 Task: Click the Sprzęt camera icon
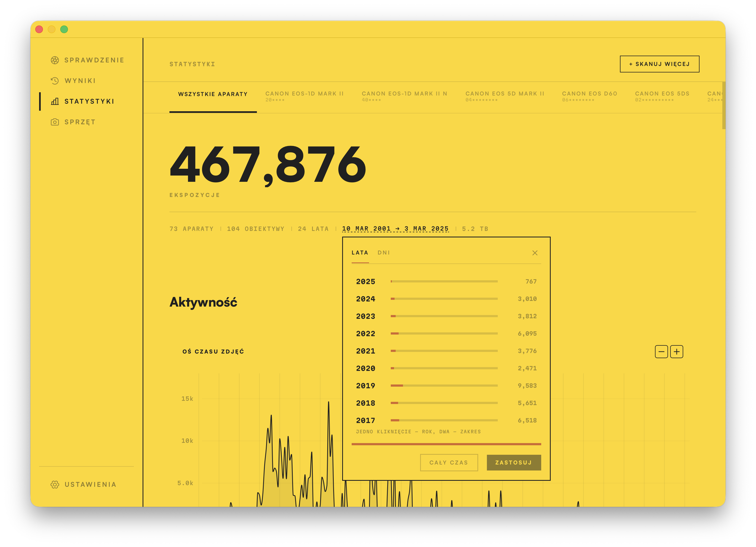coord(55,122)
